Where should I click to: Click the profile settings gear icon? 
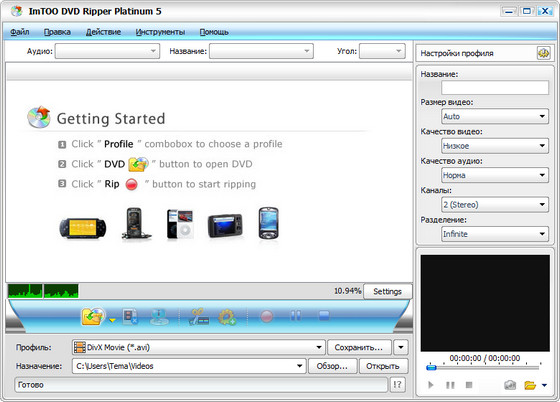point(544,53)
